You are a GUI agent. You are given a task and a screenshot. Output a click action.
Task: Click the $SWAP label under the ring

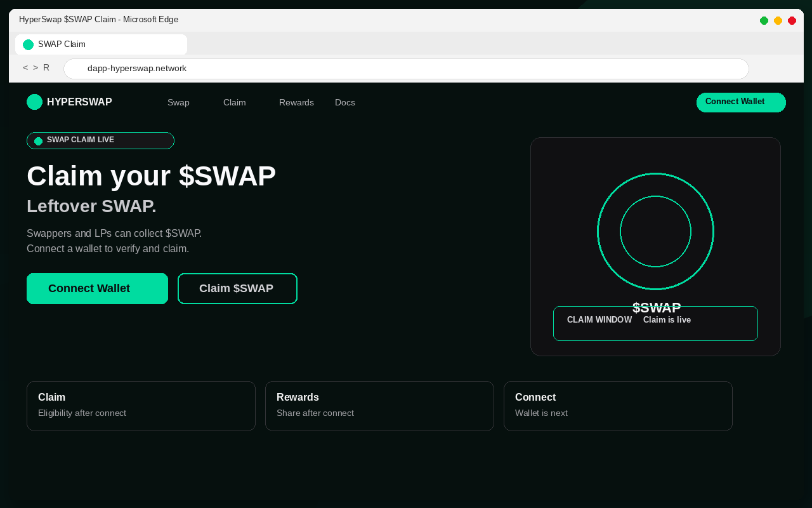tap(657, 308)
